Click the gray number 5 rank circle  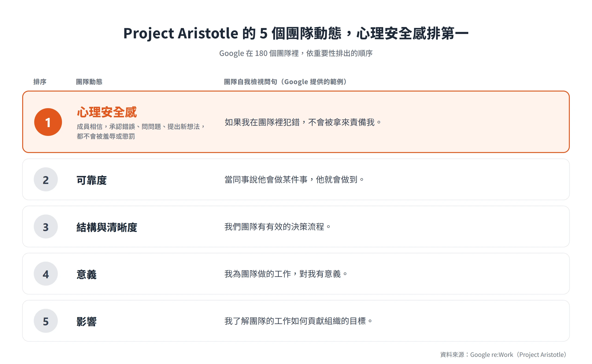(x=46, y=321)
